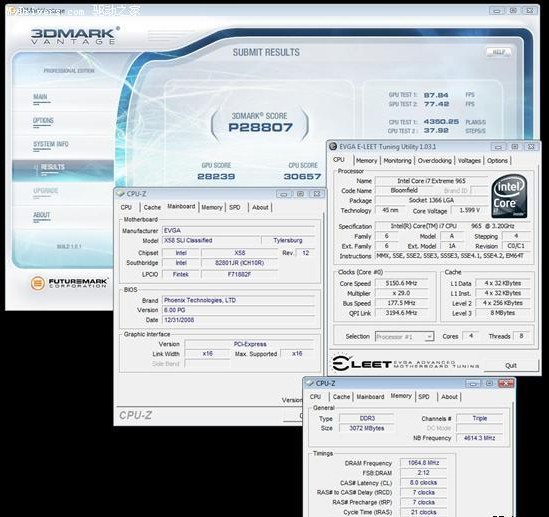Open About tab in Mainboard CPU-Z window

[x=260, y=207]
